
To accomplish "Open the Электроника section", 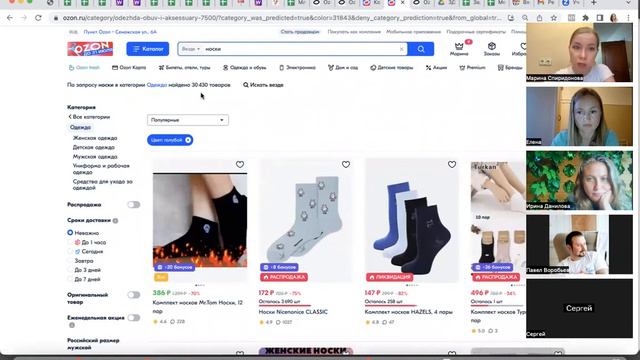I will tap(298, 68).
